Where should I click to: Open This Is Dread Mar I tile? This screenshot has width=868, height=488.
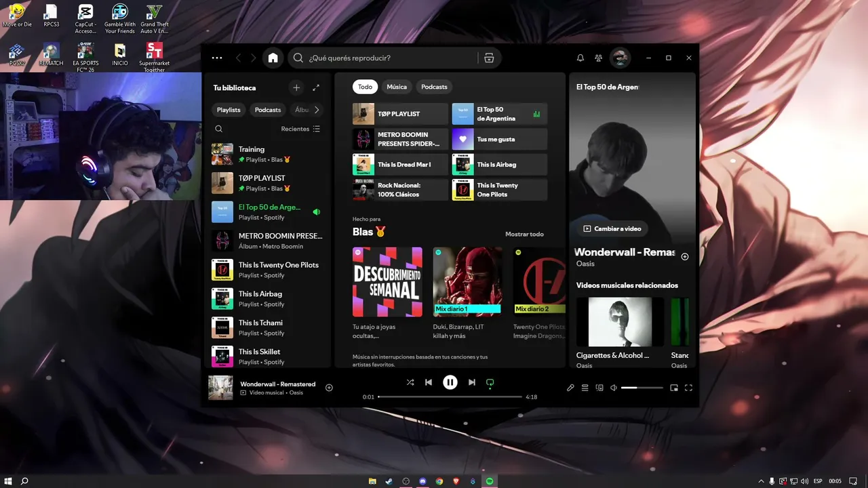click(400, 165)
